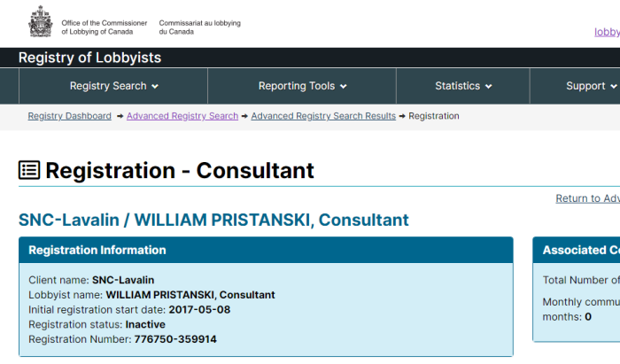
Task: Click Lobbyist name WILLIAM PRISTANSKI, Consultant value
Action: 190,295
